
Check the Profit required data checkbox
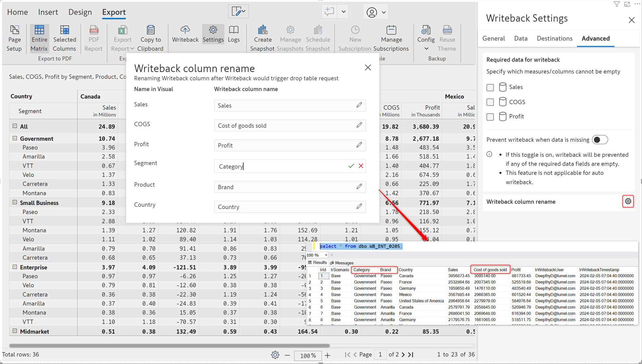pos(490,117)
